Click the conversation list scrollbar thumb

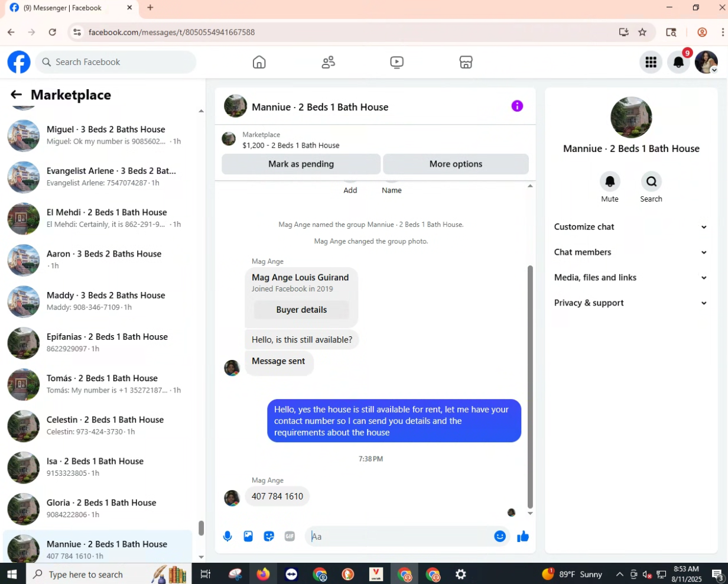(x=201, y=528)
